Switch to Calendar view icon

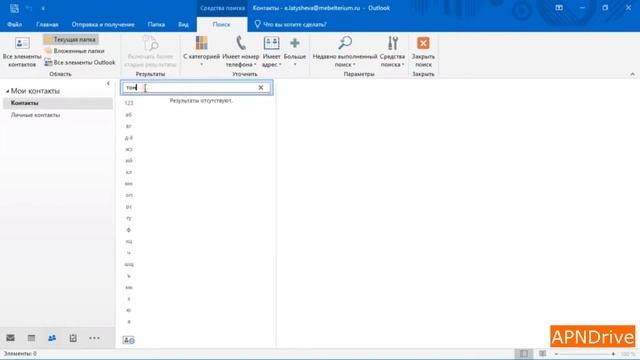pos(31,338)
